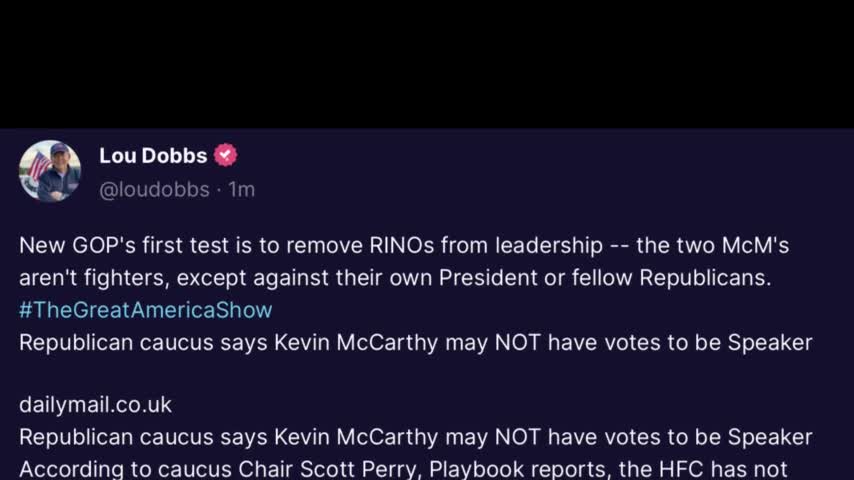Screen dimensions: 854x480
Task: Click the black media area above the post
Action: 427,62
